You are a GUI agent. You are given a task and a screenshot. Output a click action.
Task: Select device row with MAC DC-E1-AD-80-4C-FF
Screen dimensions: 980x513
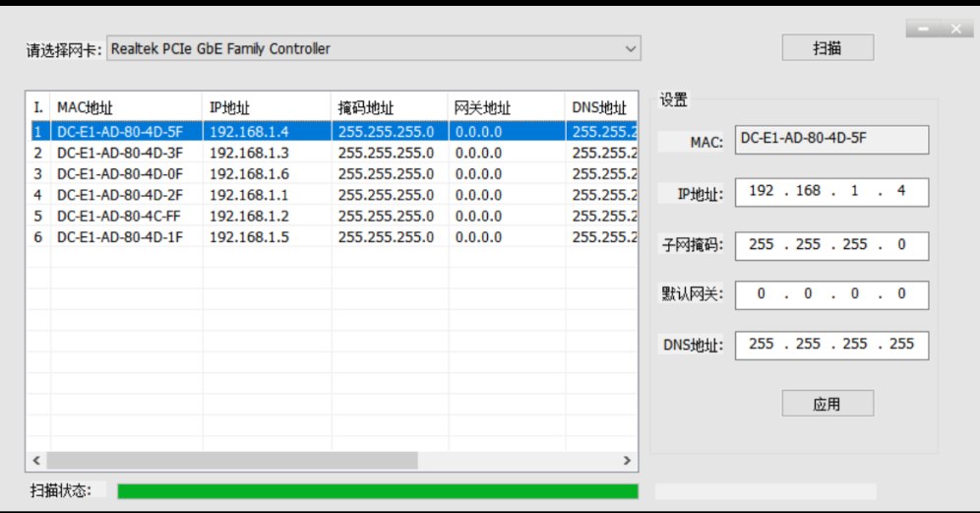tap(120, 216)
